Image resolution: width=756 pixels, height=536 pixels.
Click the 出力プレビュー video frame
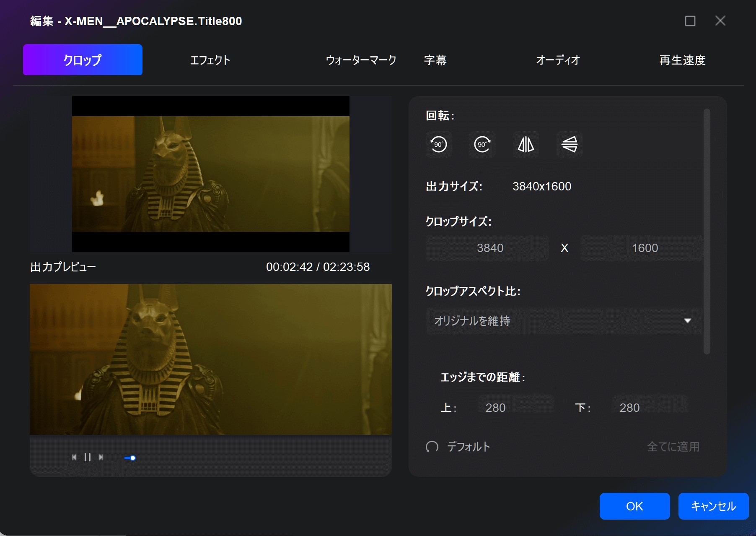pyautogui.click(x=211, y=359)
